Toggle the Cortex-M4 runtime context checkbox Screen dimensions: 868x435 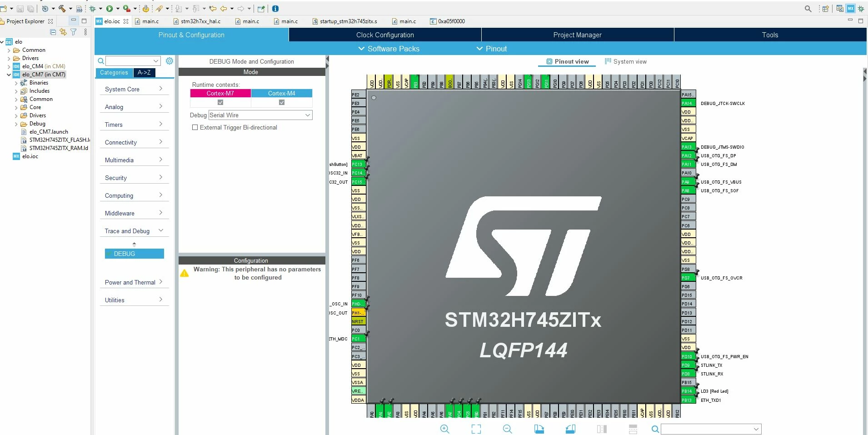[282, 102]
